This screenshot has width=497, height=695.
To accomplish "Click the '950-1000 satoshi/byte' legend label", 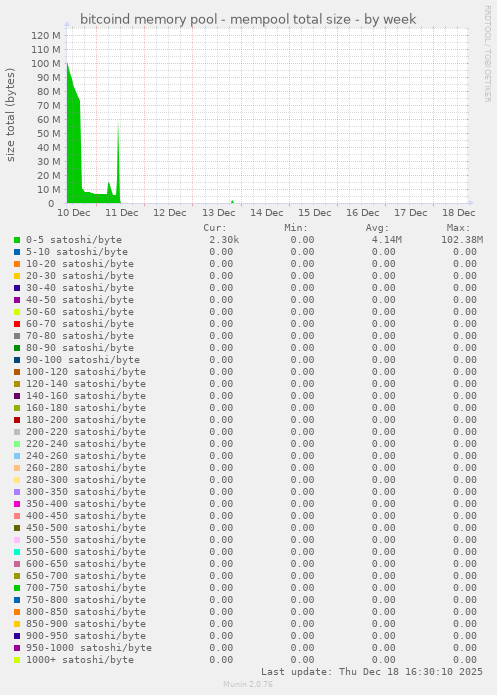I will (x=89, y=648).
